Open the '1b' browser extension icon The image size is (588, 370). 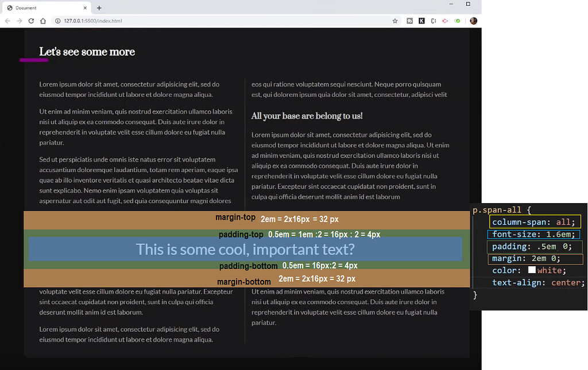(409, 20)
